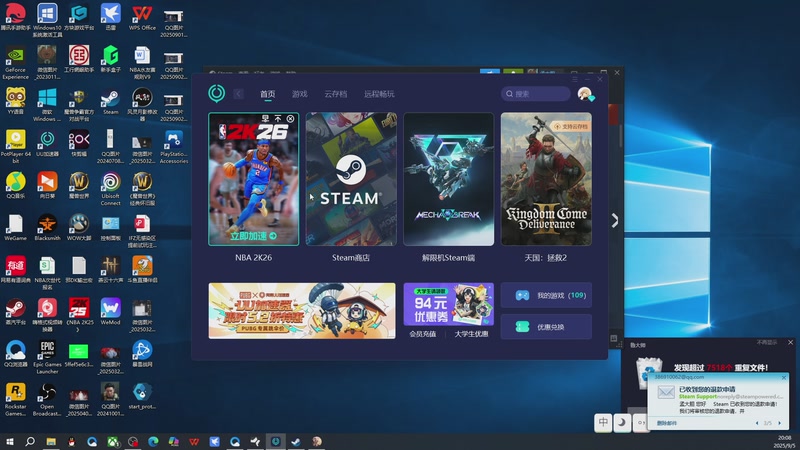
Task: Select the 迅雷 desktop shortcut
Action: 111,17
